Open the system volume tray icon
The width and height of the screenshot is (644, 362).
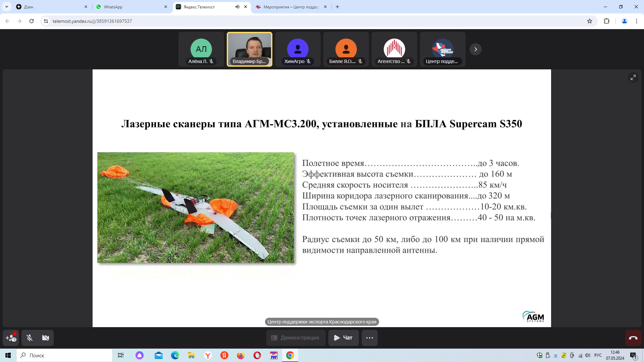[x=588, y=355]
